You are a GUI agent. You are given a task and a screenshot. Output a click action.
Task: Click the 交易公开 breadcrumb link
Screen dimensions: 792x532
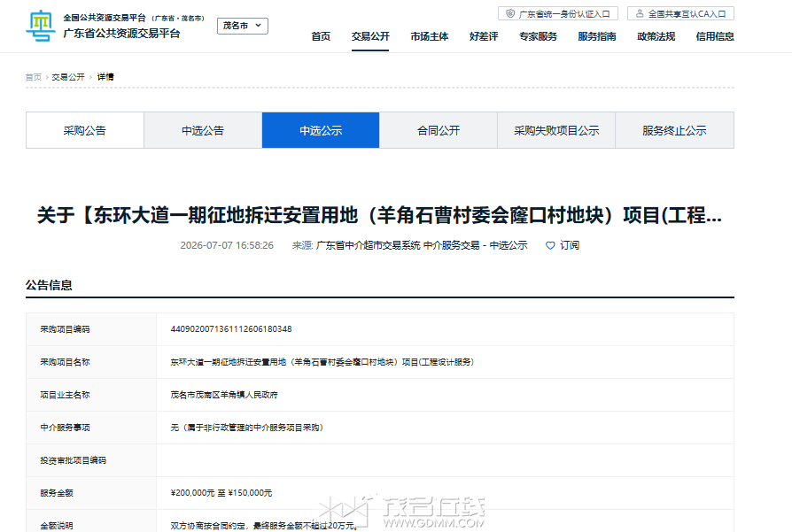[x=68, y=77]
